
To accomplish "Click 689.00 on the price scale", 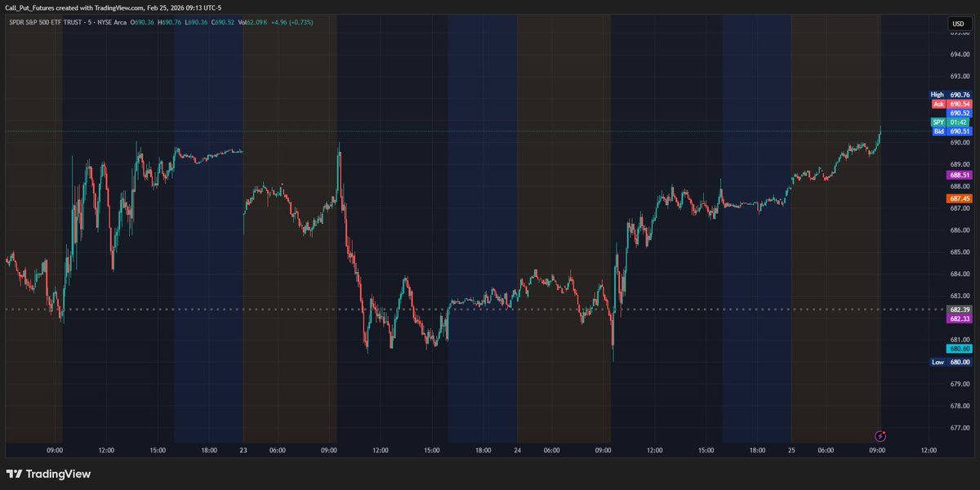I will click(960, 164).
